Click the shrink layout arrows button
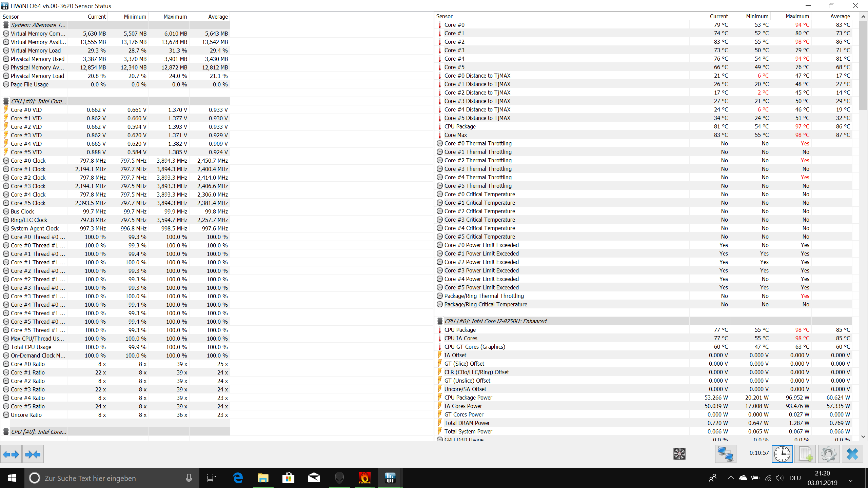The height and width of the screenshot is (488, 868). click(33, 454)
